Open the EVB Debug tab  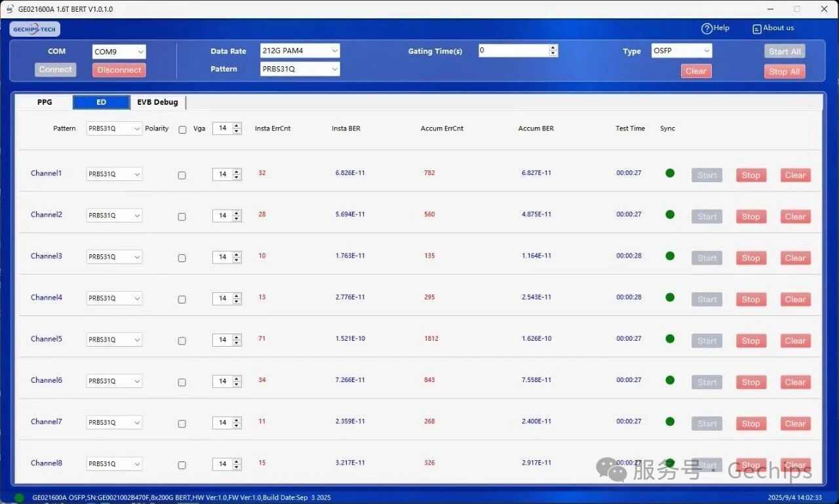tap(157, 102)
